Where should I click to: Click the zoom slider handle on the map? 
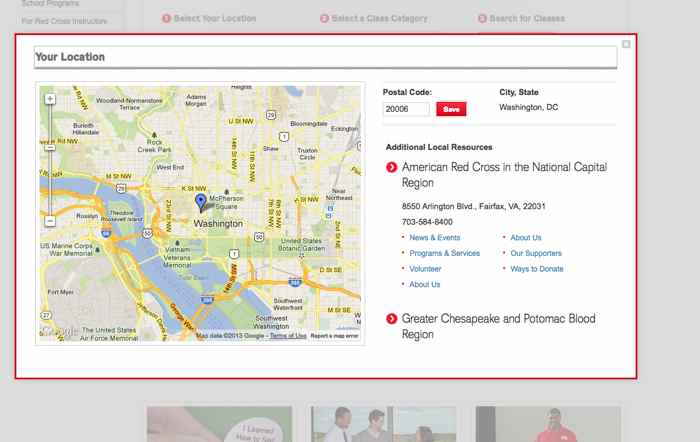[x=50, y=148]
